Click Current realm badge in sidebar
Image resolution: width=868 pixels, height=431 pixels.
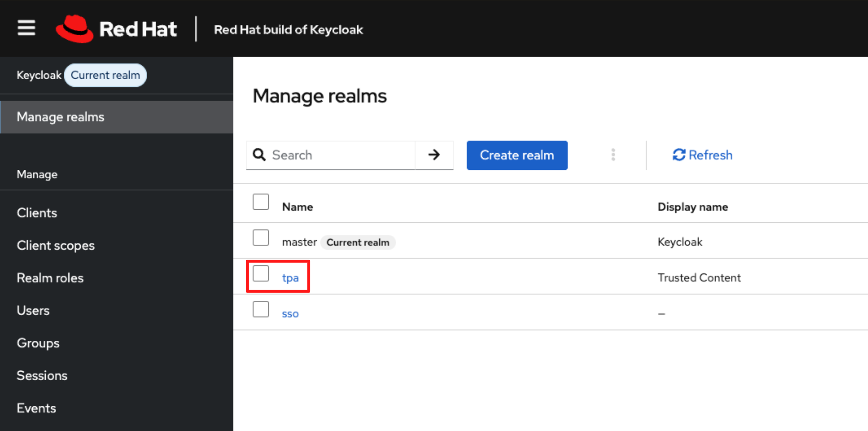point(105,75)
